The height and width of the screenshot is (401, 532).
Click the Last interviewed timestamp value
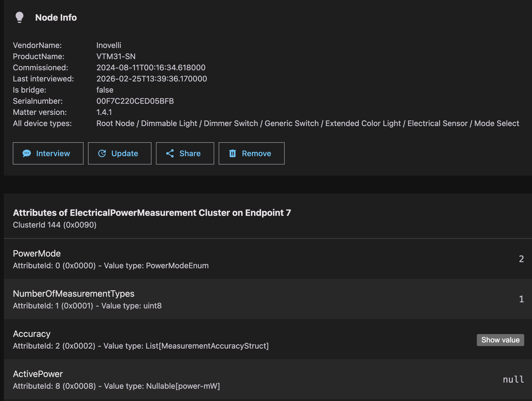pyautogui.click(x=152, y=79)
